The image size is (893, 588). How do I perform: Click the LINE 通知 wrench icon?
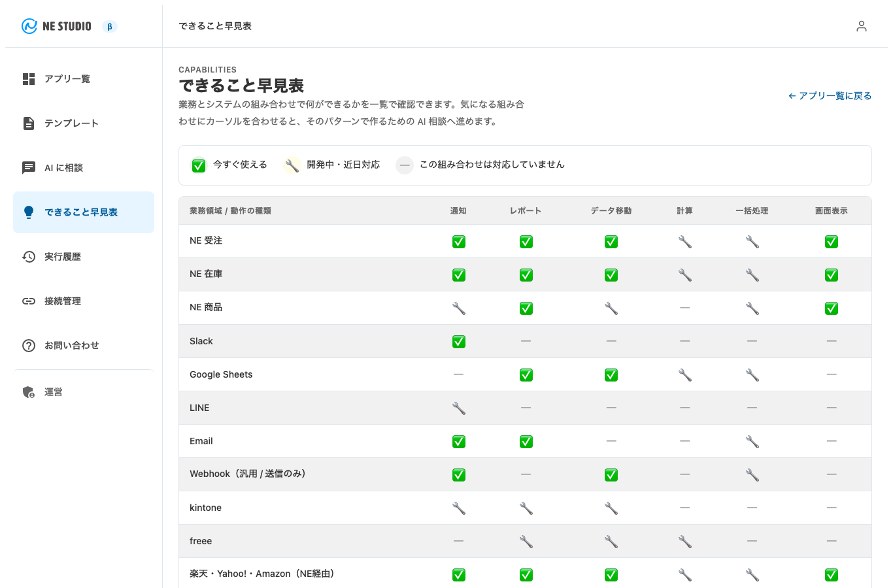459,408
